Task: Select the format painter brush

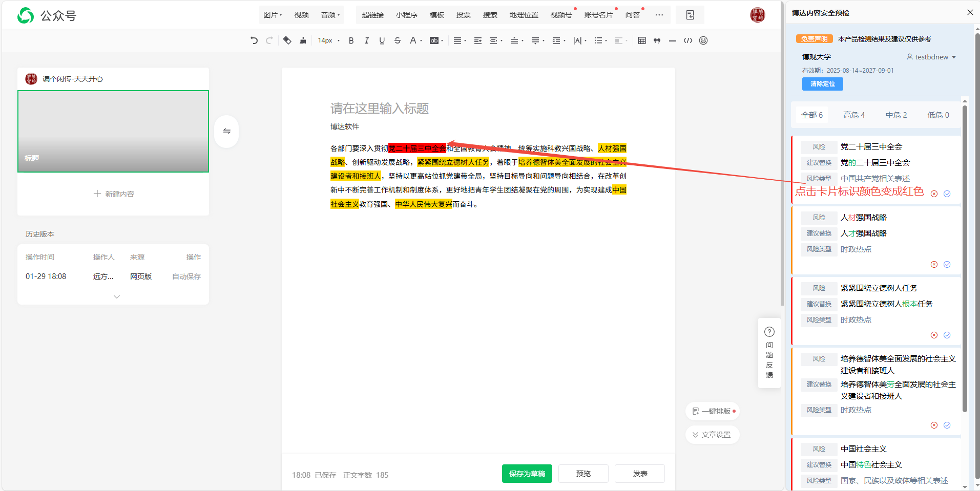Action: [x=303, y=40]
